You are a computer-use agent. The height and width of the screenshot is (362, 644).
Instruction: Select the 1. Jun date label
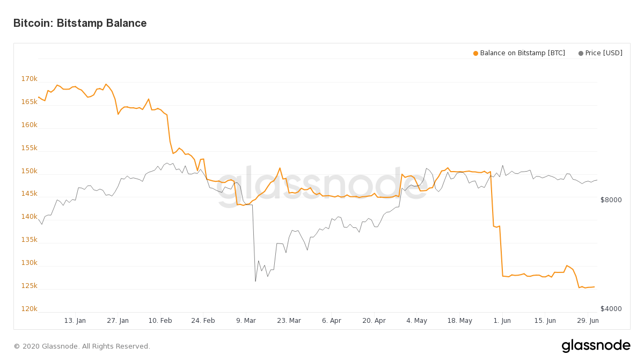pyautogui.click(x=502, y=321)
